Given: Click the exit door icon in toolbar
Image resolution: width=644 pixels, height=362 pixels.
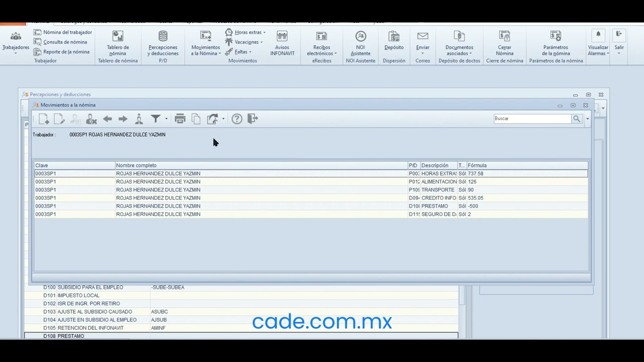Looking at the screenshot, I should (253, 119).
